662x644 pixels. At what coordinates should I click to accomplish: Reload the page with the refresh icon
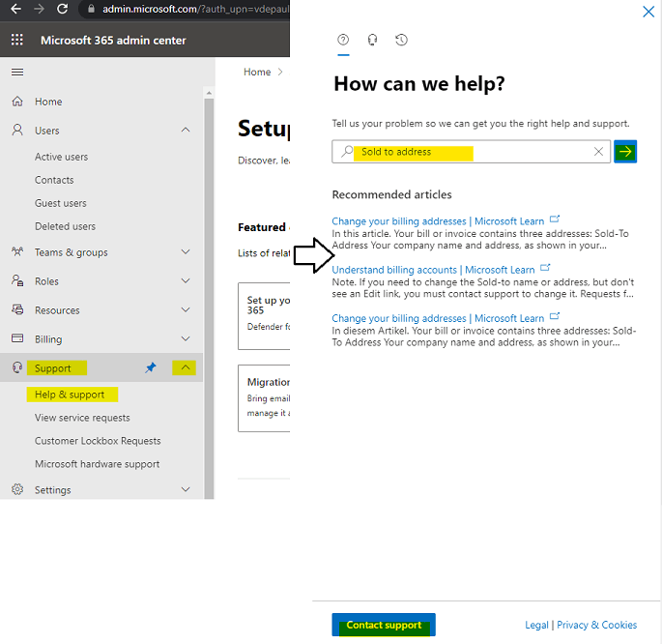tap(63, 9)
